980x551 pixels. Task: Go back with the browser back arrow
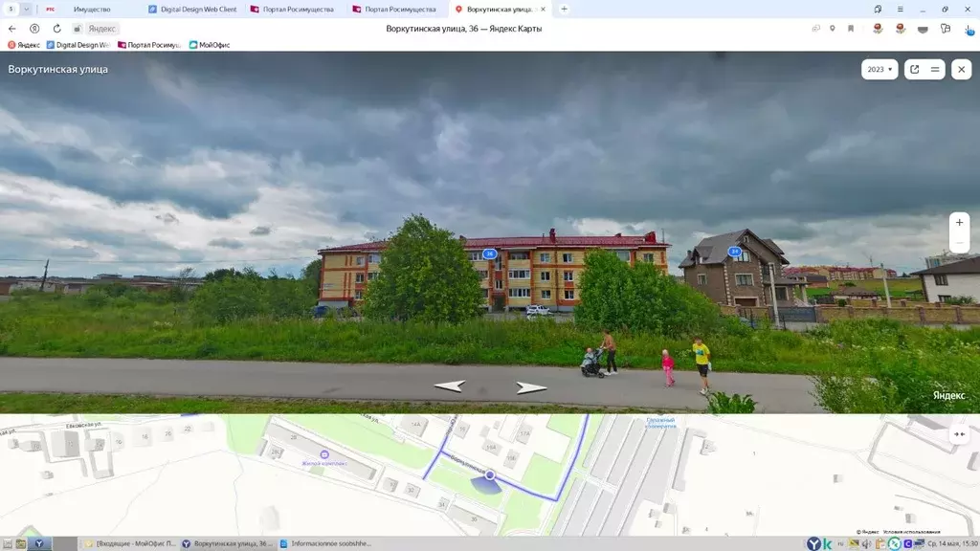pos(11,29)
